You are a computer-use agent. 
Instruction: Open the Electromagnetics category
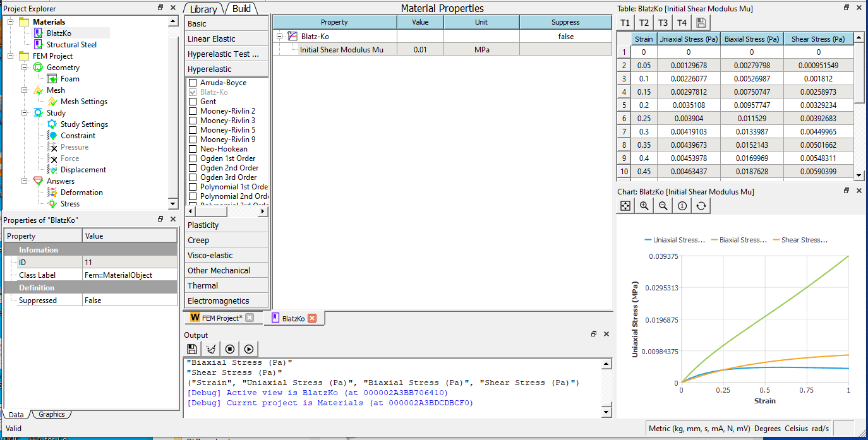tap(227, 301)
